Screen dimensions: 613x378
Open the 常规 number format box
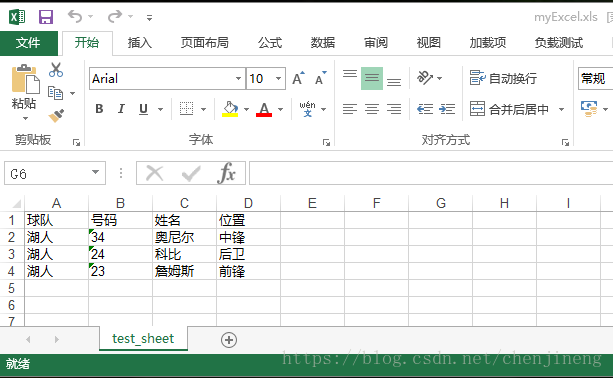595,79
